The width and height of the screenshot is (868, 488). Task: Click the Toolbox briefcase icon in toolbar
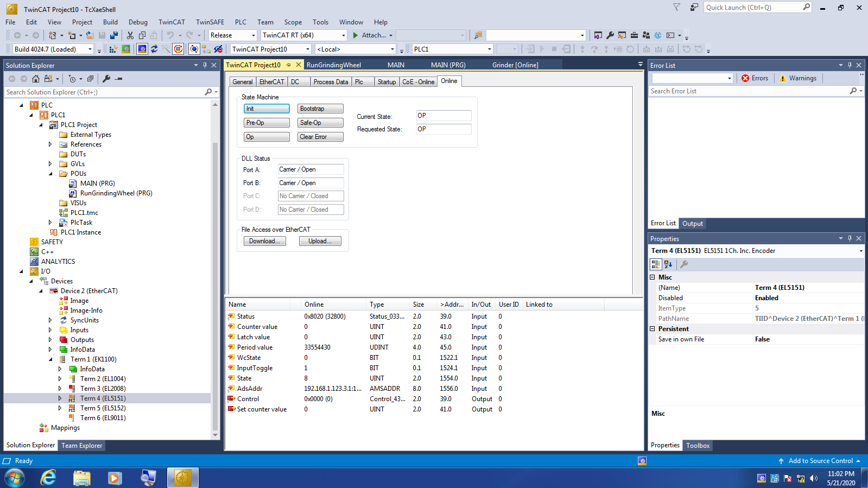coord(634,35)
